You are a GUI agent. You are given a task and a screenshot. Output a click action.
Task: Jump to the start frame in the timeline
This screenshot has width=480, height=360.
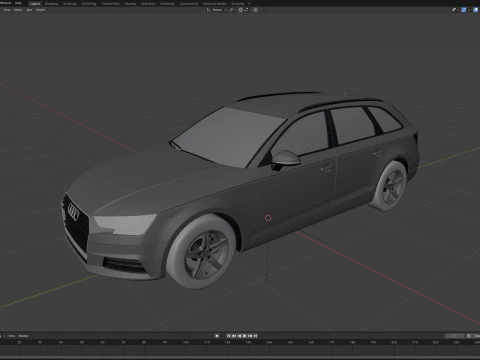pos(229,336)
